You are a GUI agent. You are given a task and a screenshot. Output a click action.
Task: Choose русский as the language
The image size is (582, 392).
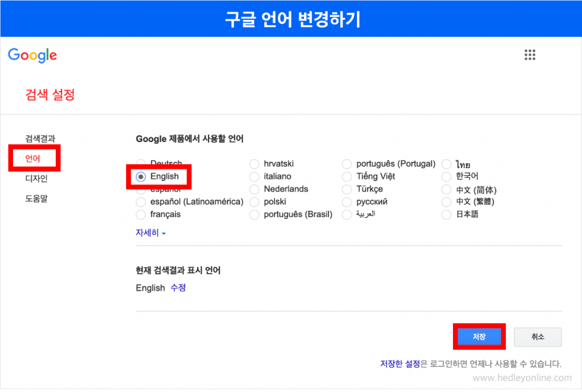coord(347,202)
